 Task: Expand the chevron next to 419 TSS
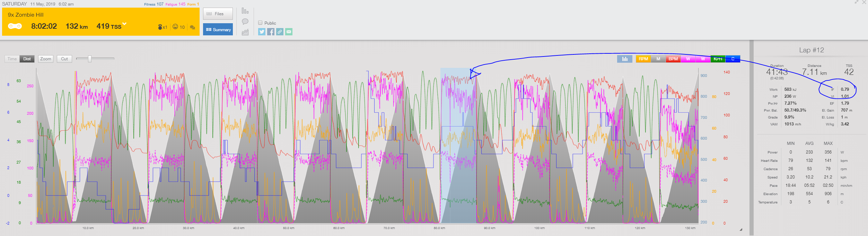[125, 24]
